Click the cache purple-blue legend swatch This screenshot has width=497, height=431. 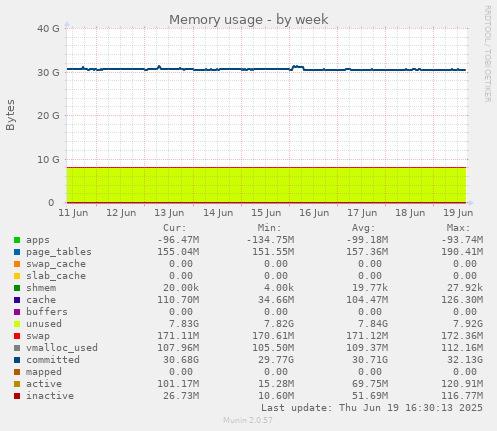(17, 300)
